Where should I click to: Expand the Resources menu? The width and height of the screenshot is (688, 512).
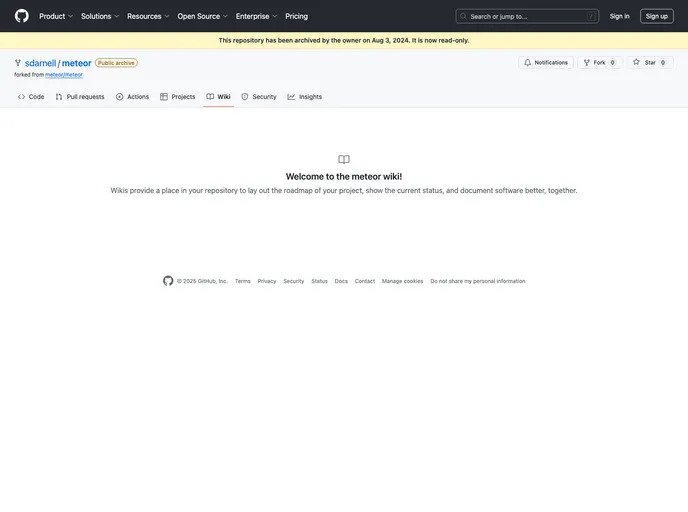[148, 16]
